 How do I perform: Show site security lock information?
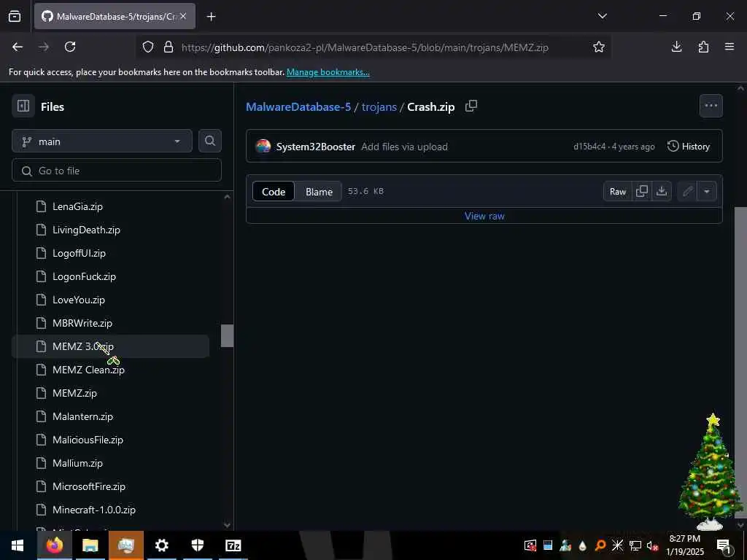tap(169, 47)
